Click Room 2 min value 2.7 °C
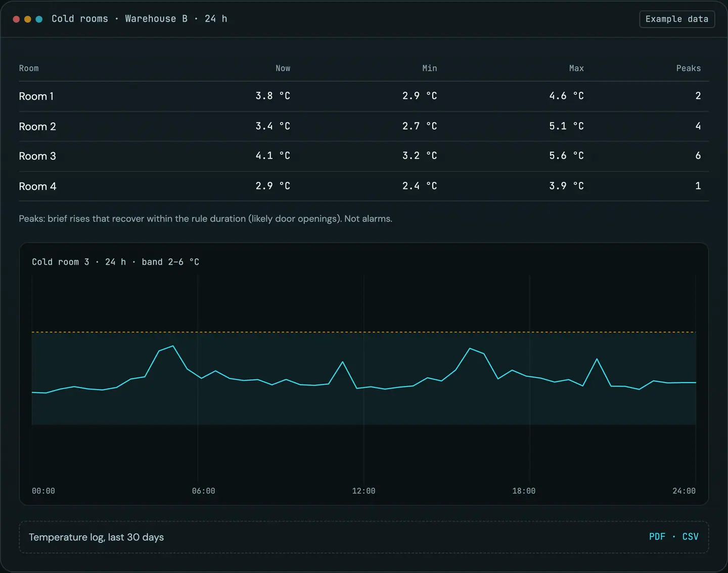 420,126
